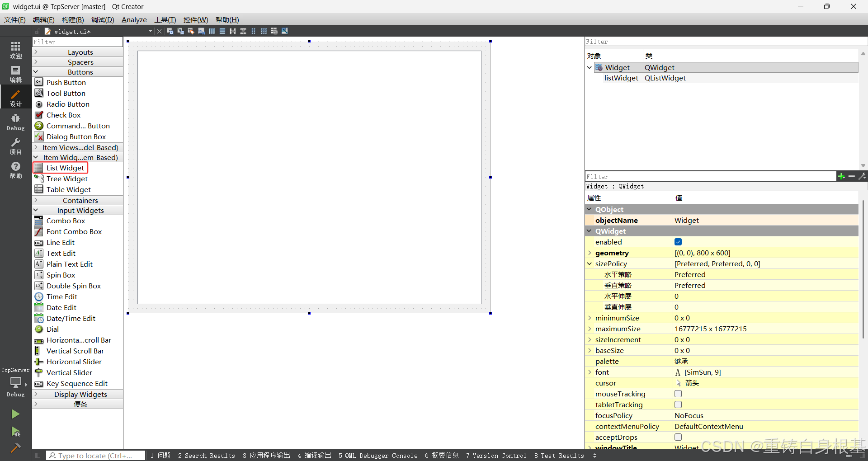Switch to Edit (编辑) mode
This screenshot has height=461, width=868.
tap(16, 74)
